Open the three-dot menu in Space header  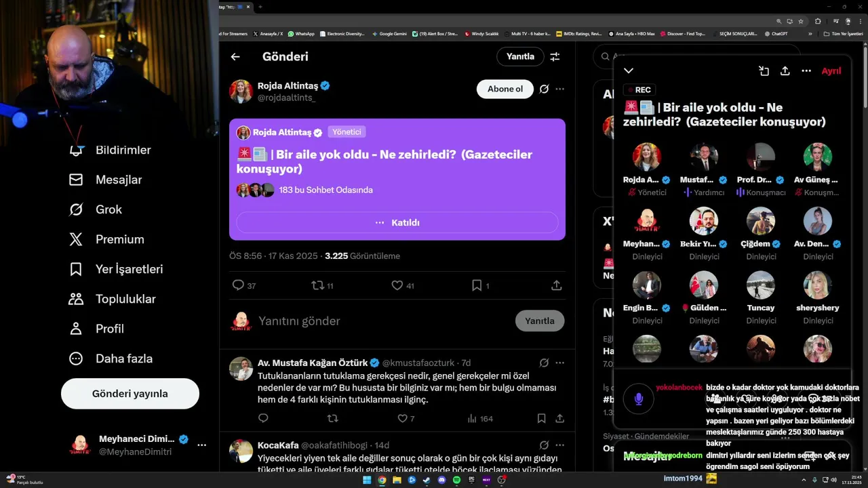tap(806, 70)
